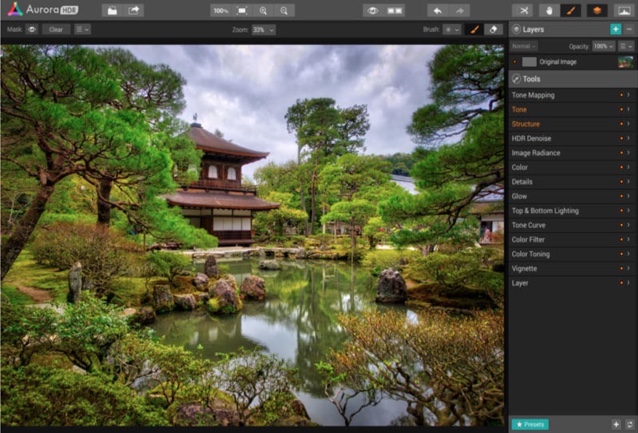Open the layer Opacity 100% dropdown
The image size is (638, 433).
603,46
